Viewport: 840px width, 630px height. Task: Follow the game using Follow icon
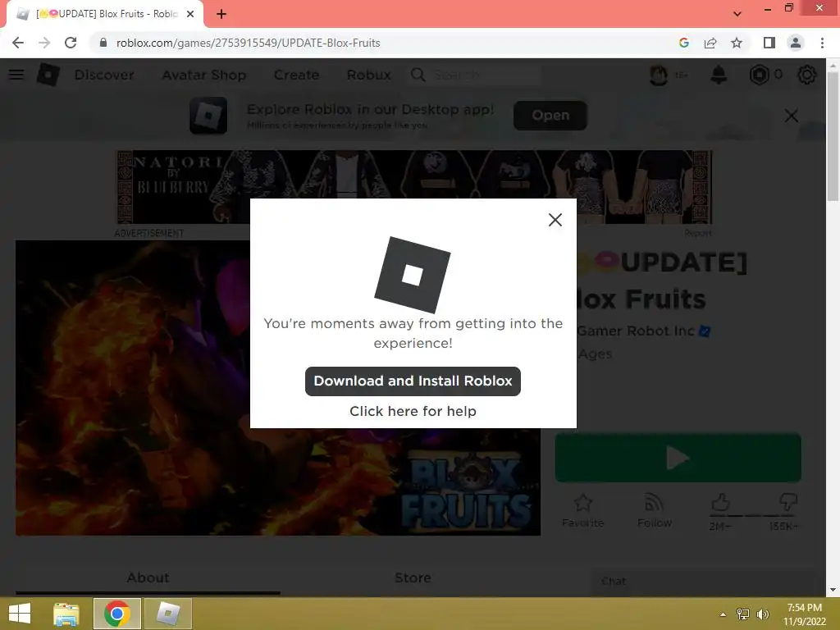point(654,510)
